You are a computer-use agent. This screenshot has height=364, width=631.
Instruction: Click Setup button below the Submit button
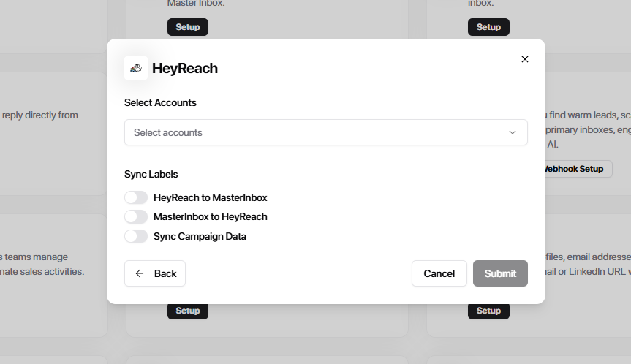click(488, 311)
